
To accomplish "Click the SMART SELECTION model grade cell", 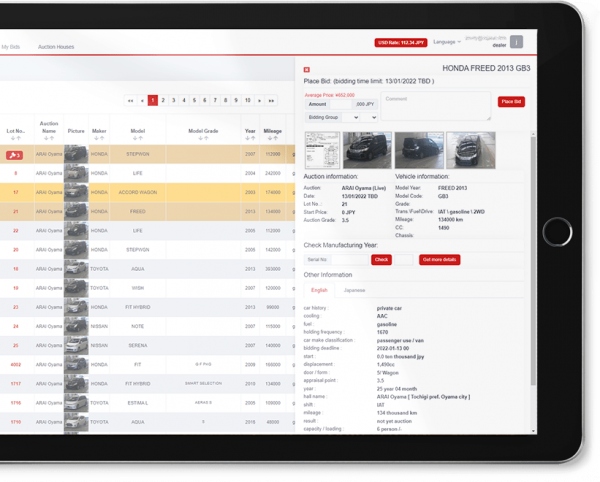I will pos(203,384).
